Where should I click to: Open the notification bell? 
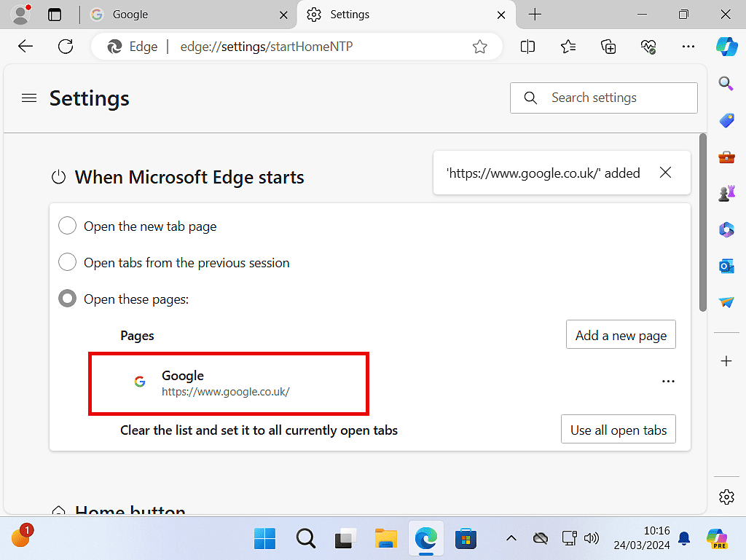click(x=684, y=539)
